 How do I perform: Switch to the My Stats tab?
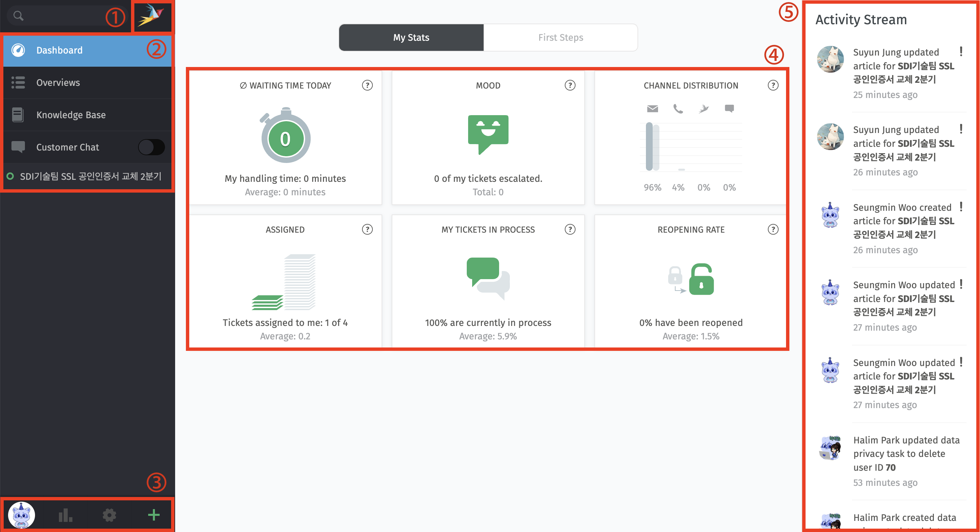pyautogui.click(x=411, y=37)
